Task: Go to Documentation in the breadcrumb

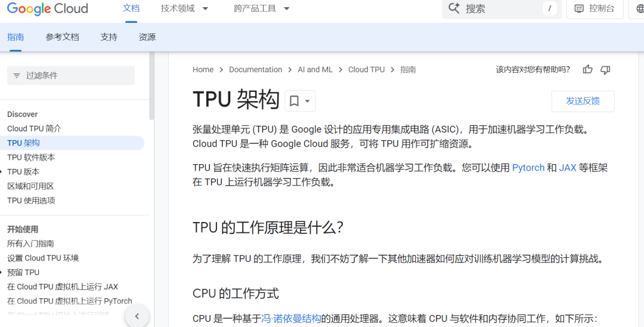Action: (x=255, y=70)
